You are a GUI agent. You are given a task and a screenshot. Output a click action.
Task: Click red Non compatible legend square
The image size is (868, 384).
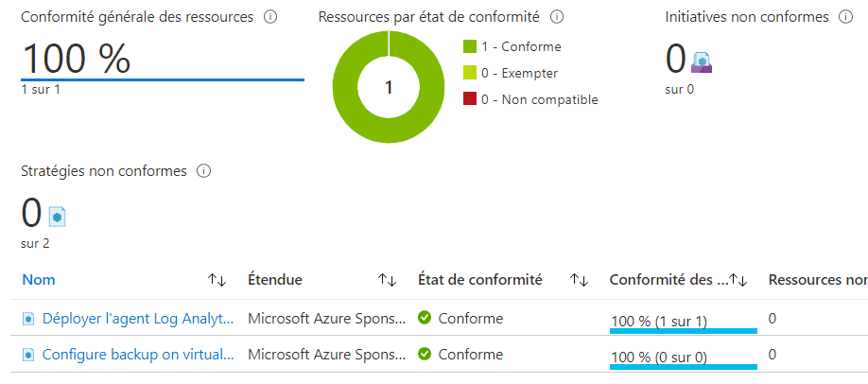(470, 99)
